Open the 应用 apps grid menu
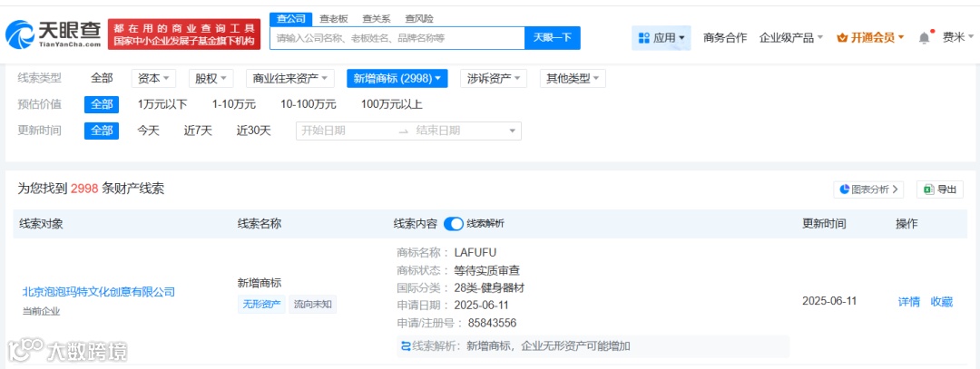 (x=661, y=37)
